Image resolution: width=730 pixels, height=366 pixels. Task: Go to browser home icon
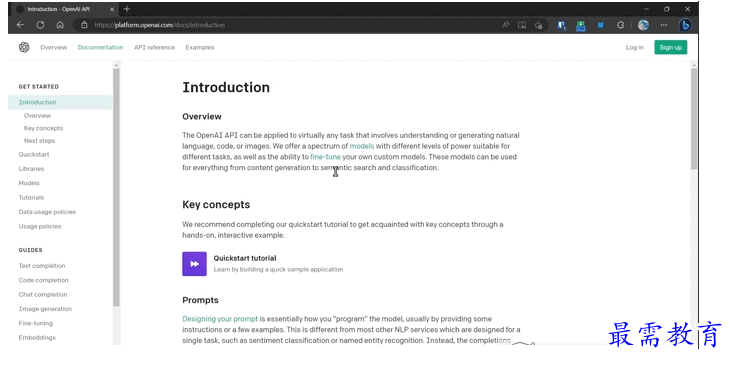[x=60, y=25]
